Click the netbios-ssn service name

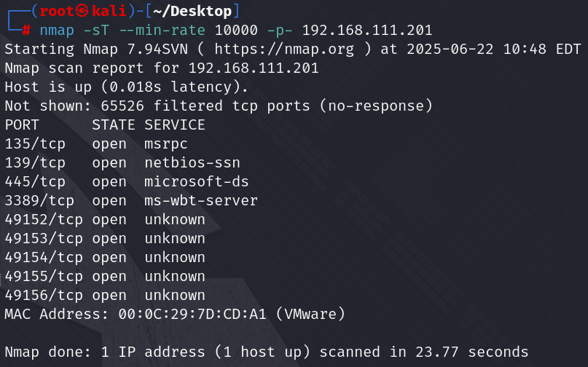click(192, 162)
